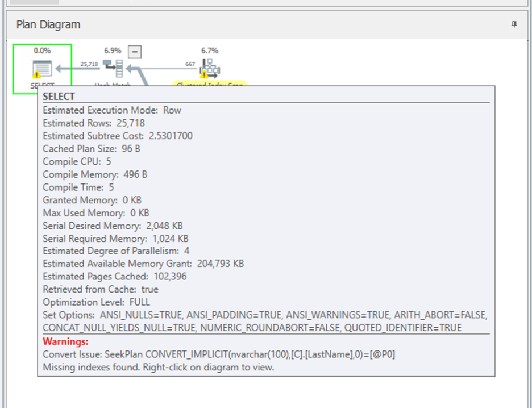Click the 0.0% cost label above SELECT

coord(42,51)
